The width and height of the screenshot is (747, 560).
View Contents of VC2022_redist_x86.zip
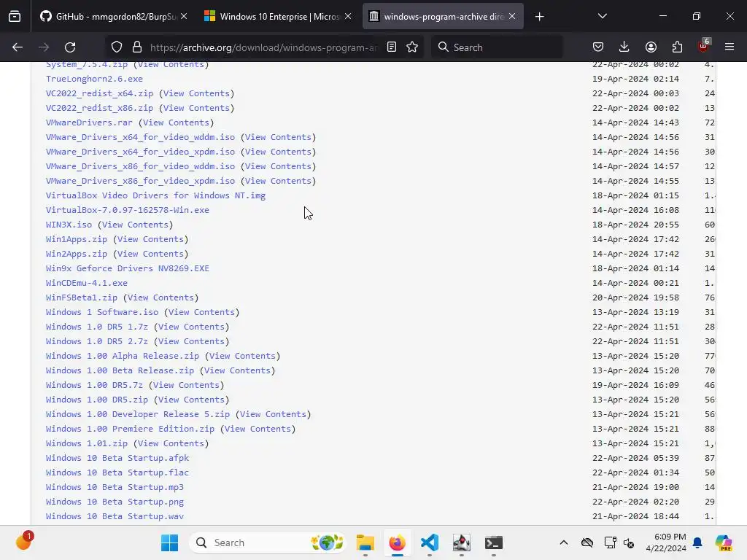pyautogui.click(x=196, y=108)
